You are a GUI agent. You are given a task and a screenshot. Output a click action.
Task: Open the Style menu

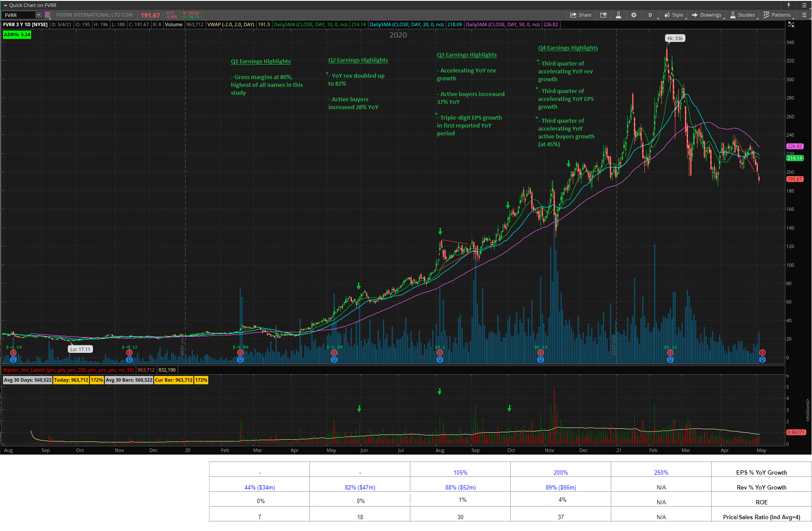pos(674,15)
